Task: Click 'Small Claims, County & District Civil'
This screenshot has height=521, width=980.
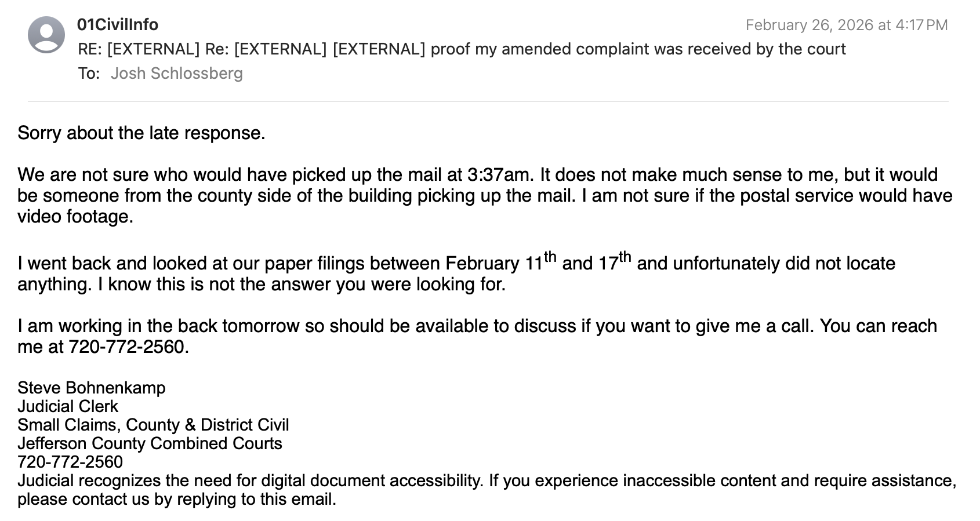Action: tap(153, 425)
